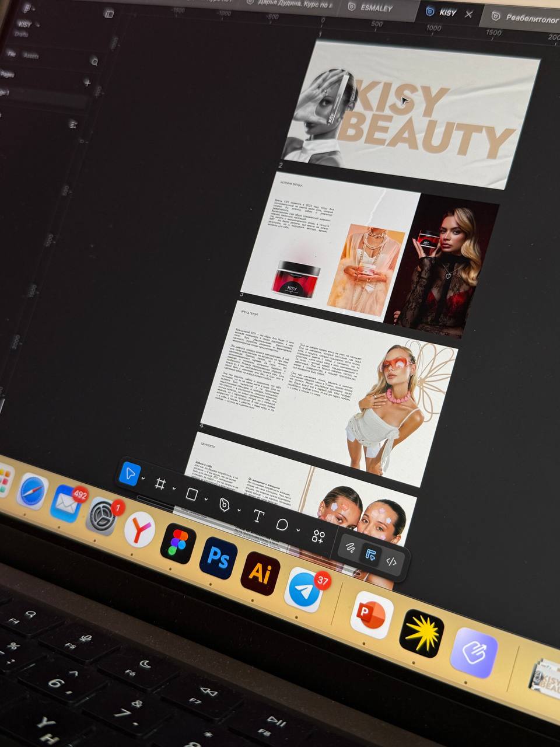
Task: Close the KISY file tab
Action: click(468, 14)
